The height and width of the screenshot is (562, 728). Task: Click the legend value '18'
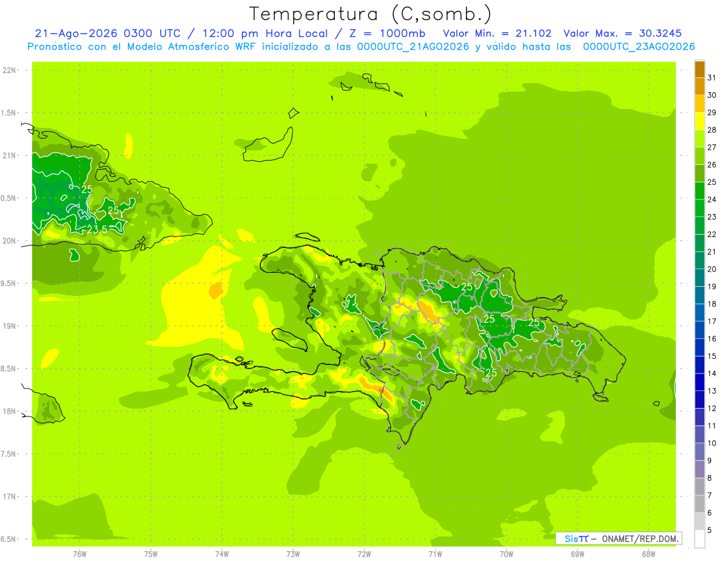pos(712,304)
